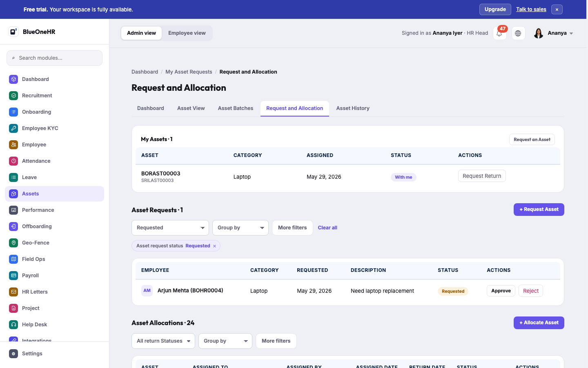
Task: Dismiss the free trial banner
Action: coord(557,9)
